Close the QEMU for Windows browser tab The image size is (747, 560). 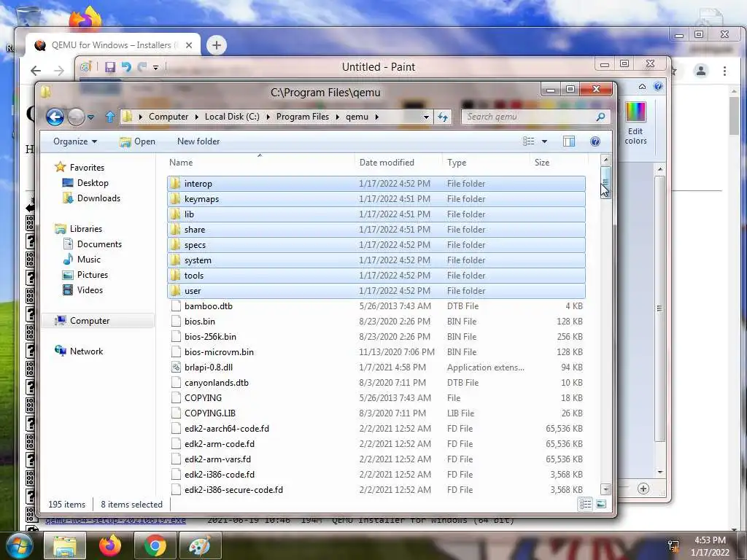tap(189, 45)
